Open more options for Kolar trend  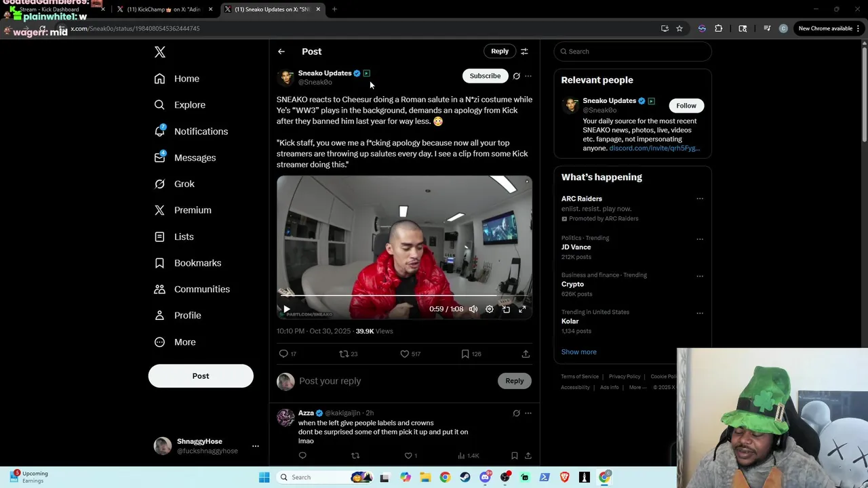(x=700, y=314)
